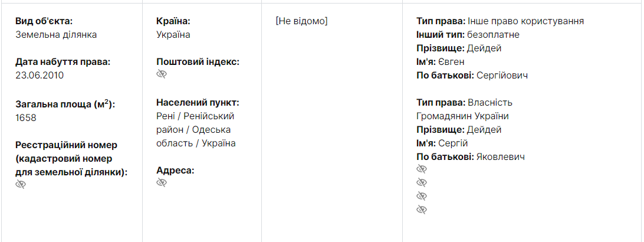
Task: Click hidden-eye icon under Адреса label
Action: (162, 182)
